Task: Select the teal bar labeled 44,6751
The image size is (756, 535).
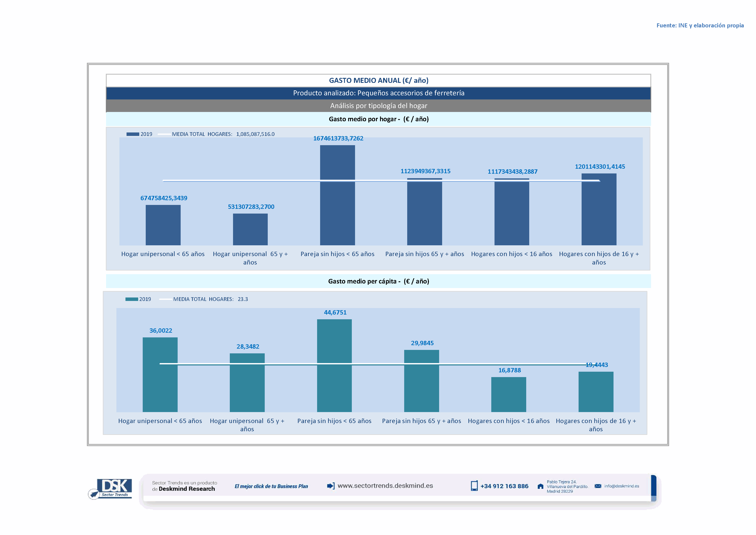Action: [334, 365]
